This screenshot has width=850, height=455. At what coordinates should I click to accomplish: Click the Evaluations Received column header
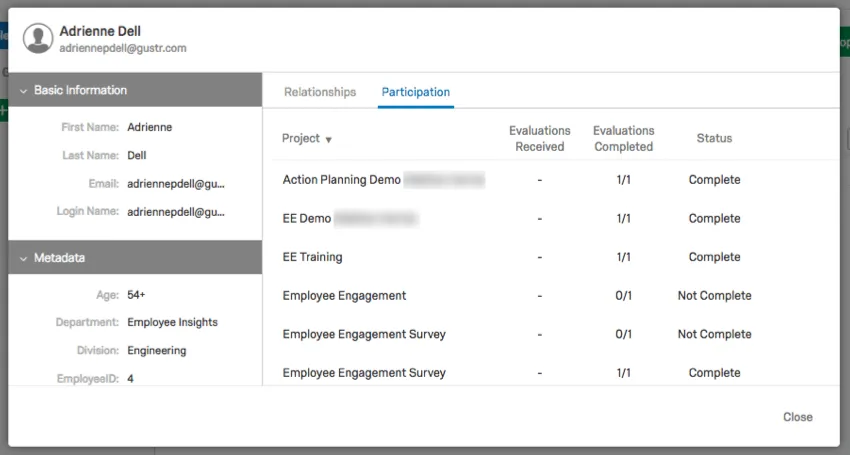(539, 139)
